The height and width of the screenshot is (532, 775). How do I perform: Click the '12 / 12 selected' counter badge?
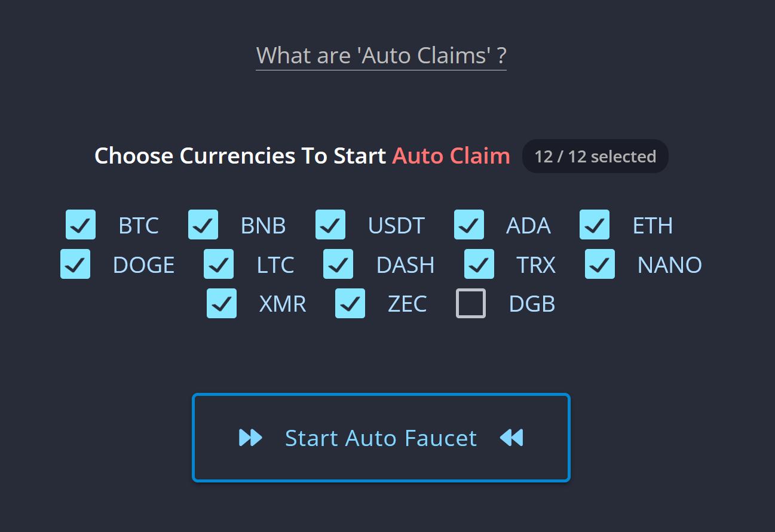pyautogui.click(x=595, y=156)
